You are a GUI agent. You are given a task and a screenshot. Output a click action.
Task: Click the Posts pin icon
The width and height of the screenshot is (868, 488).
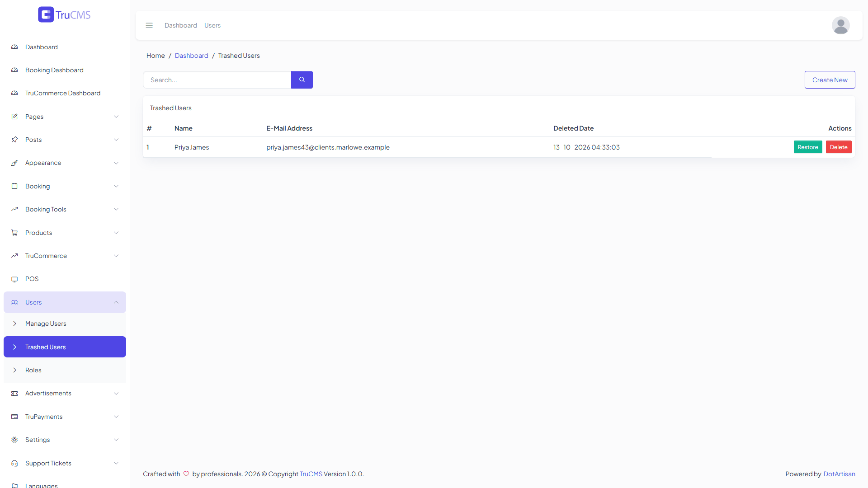pos(14,140)
